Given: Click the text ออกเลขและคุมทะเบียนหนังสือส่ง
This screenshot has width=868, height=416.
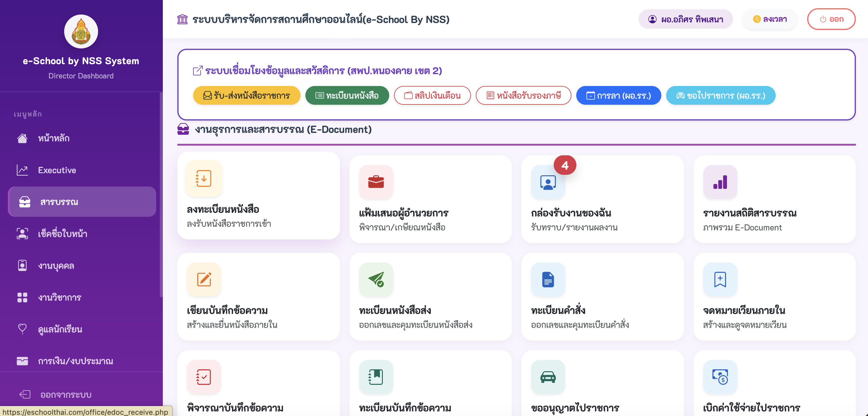Looking at the screenshot, I should coord(416,325).
